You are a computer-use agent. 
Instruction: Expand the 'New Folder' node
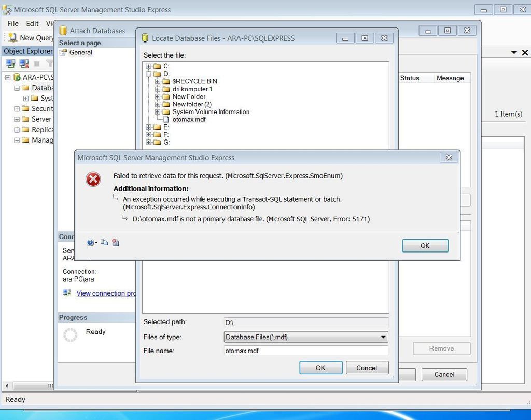(158, 96)
